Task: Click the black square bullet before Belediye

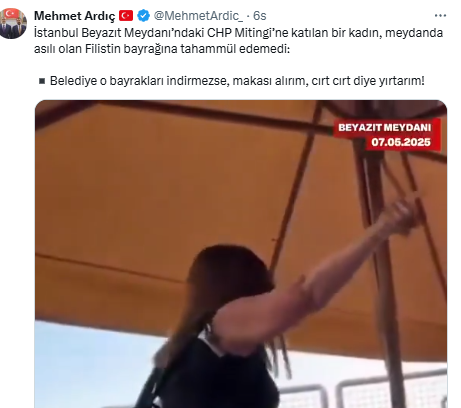Action: [42, 81]
